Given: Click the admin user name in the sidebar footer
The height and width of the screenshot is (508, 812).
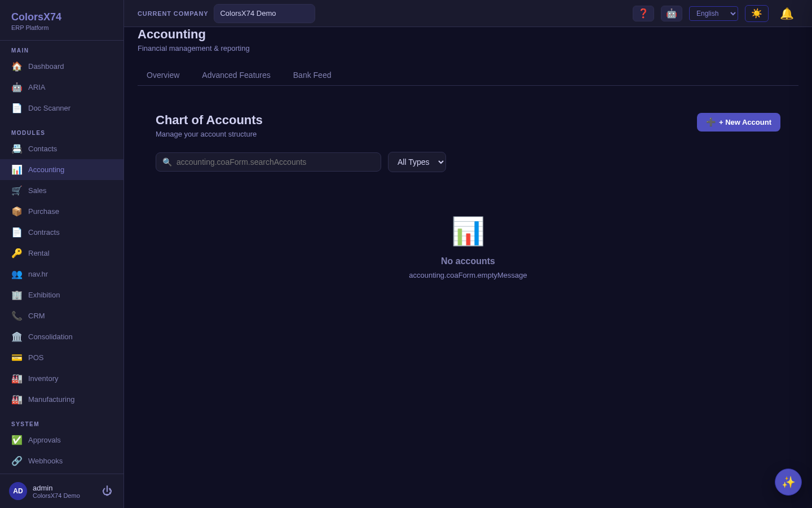Looking at the screenshot, I should click(43, 488).
